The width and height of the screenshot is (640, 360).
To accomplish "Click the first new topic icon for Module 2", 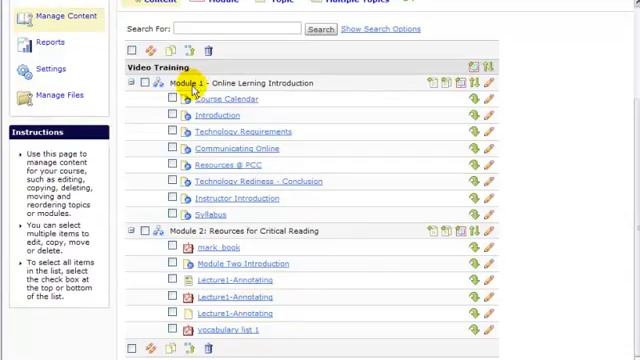I will coord(432,231).
